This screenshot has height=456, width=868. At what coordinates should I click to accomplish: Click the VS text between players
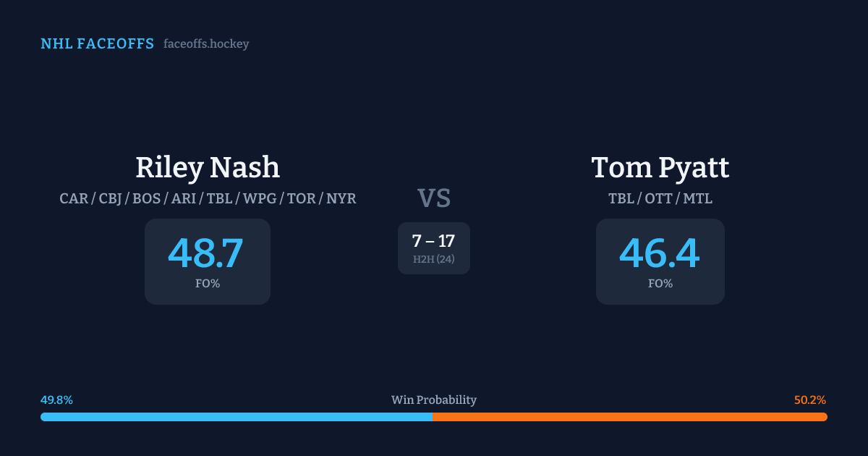(434, 198)
